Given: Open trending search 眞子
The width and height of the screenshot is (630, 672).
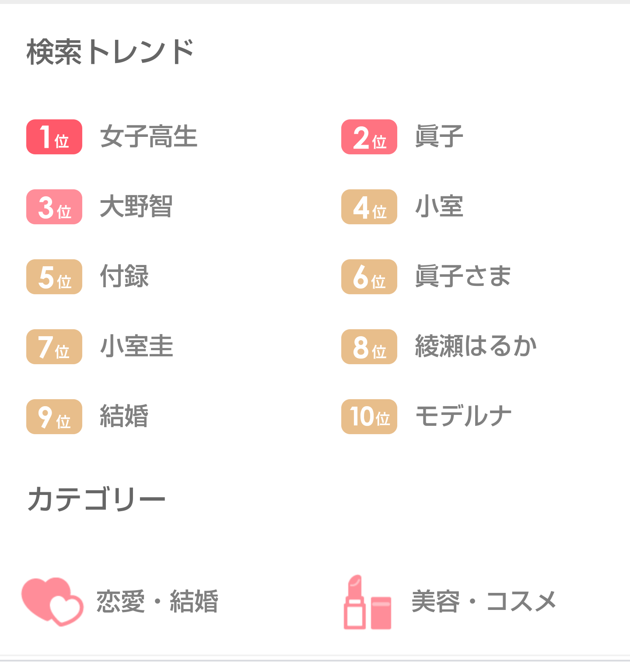Looking at the screenshot, I should (439, 136).
